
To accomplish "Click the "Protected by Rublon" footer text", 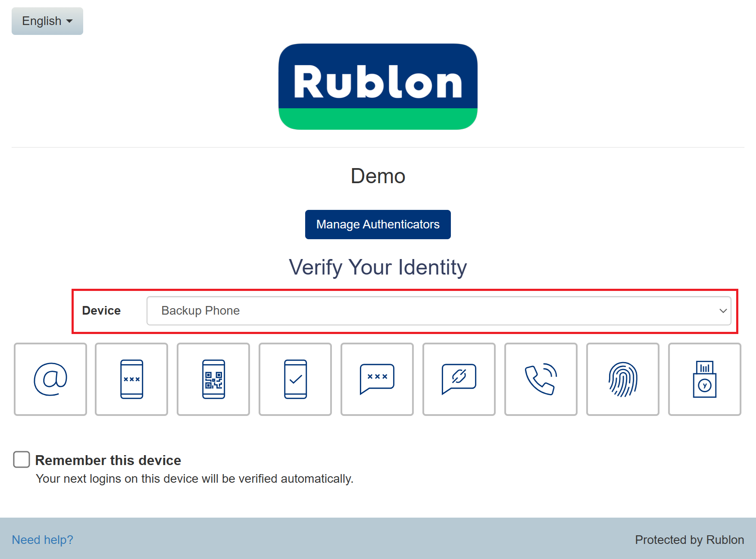I will (689, 540).
